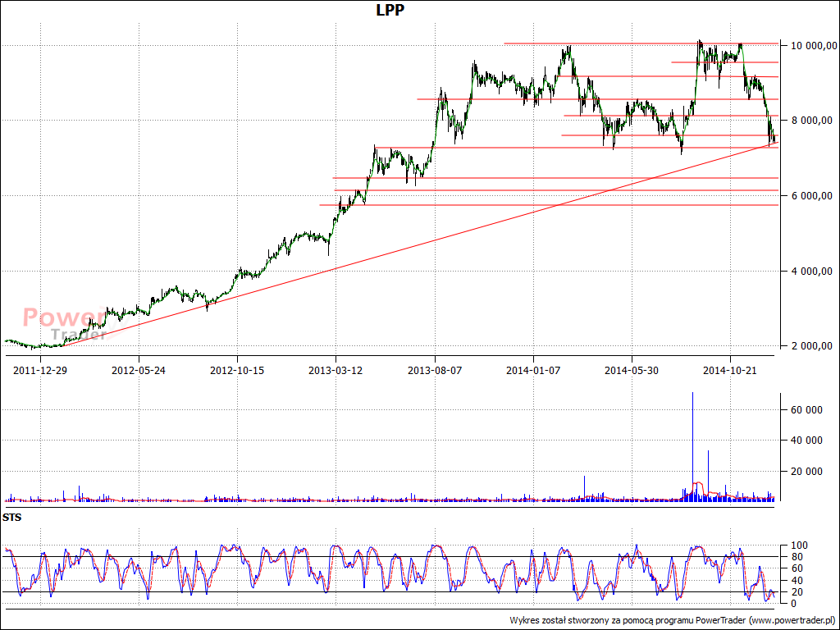Select the 10 000,00 price axis label
The image size is (840, 630).
point(812,46)
